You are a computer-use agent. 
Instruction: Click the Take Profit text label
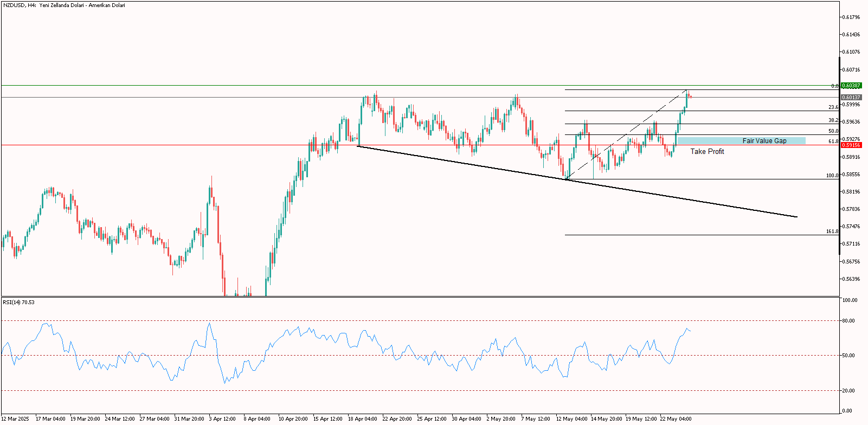(x=707, y=151)
